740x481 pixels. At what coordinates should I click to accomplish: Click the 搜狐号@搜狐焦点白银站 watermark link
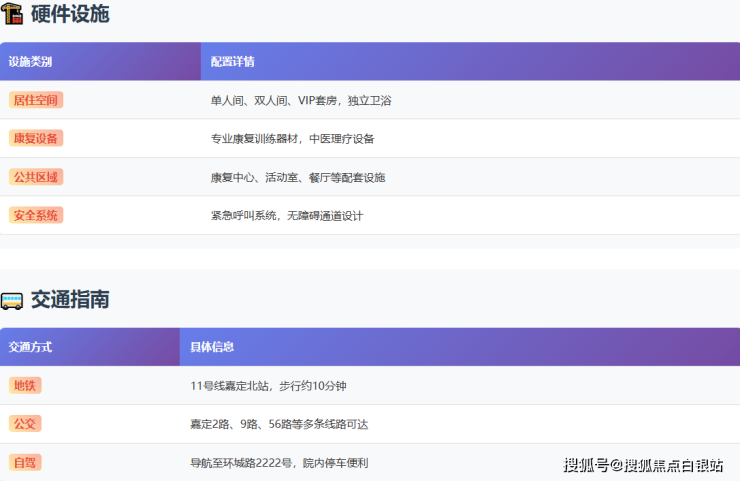[x=644, y=465]
